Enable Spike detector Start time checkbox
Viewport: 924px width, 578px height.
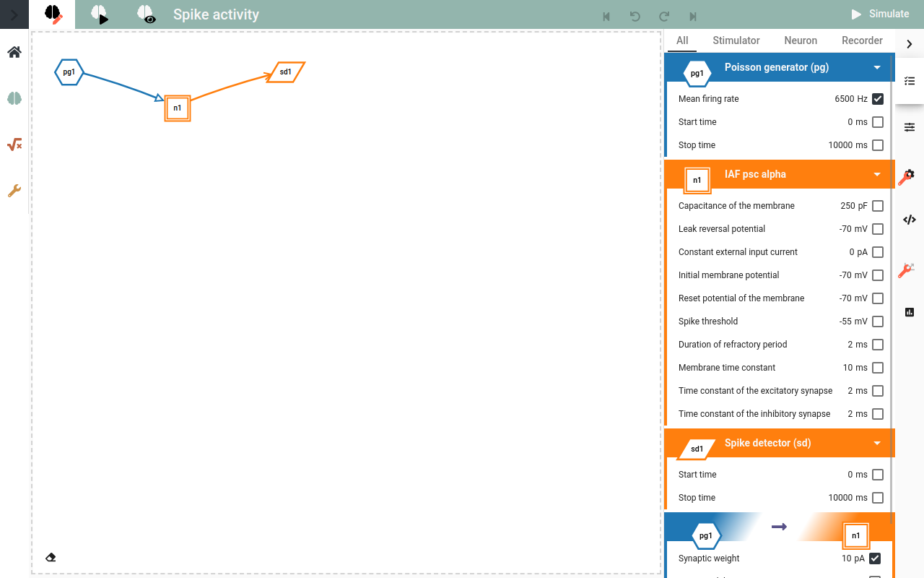(878, 475)
